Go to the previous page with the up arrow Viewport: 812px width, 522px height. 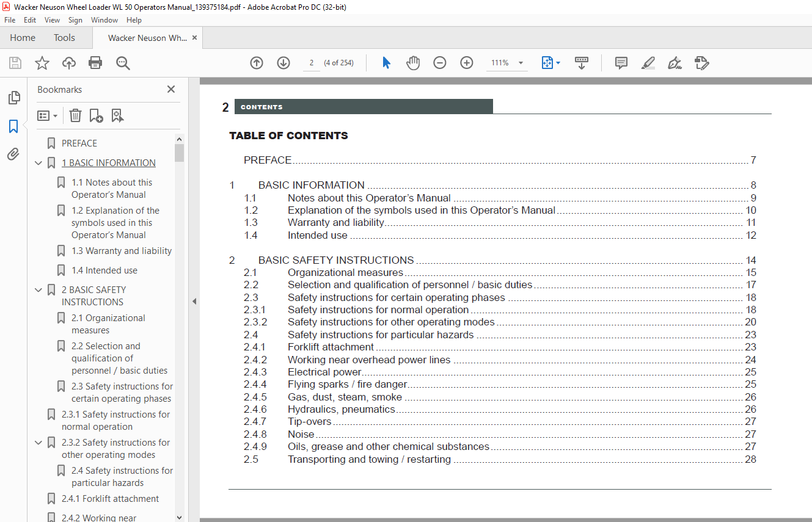tap(257, 63)
